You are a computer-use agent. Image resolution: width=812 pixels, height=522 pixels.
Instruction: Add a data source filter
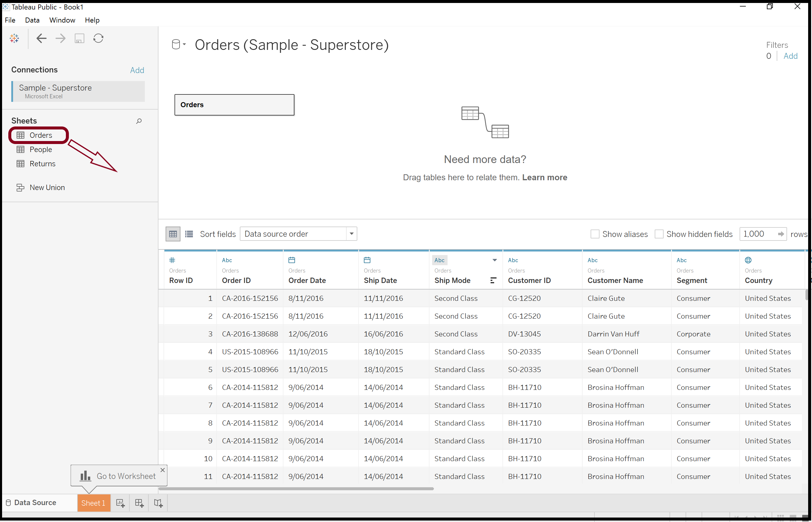[790, 56]
